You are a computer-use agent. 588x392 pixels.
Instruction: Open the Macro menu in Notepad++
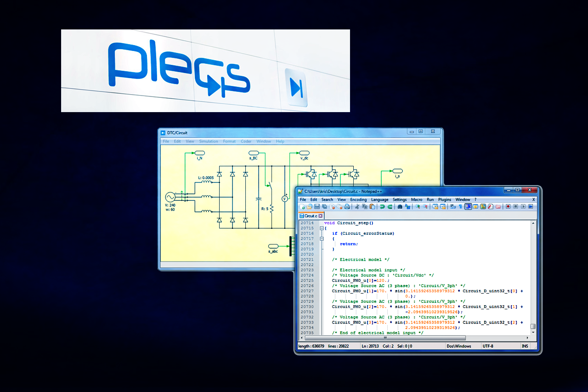pos(417,199)
